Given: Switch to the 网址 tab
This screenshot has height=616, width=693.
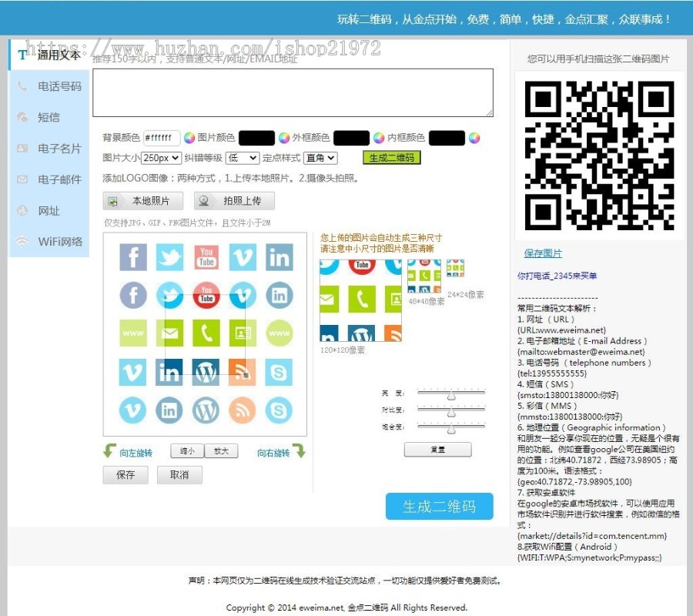Looking at the screenshot, I should tap(49, 211).
